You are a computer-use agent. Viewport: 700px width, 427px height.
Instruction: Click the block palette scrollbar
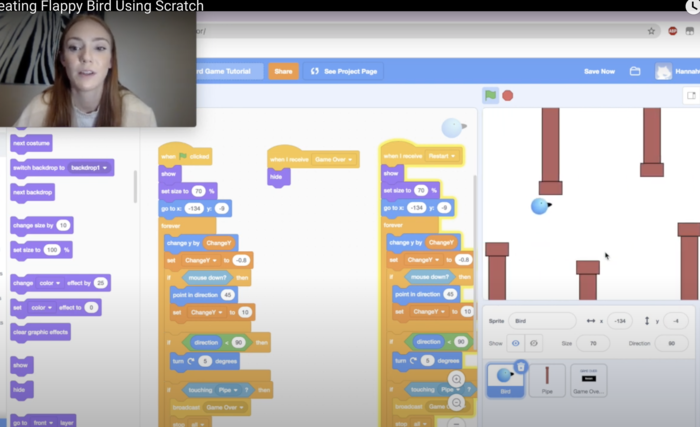click(135, 187)
